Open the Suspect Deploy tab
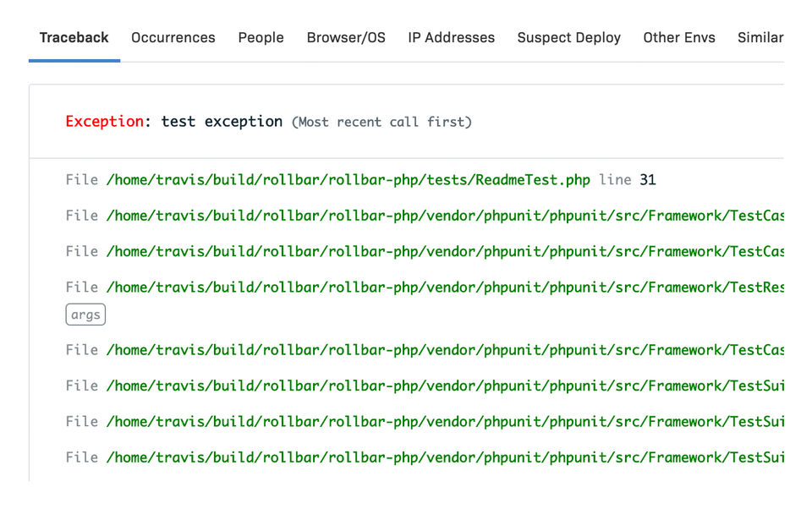This screenshot has width=812, height=509. tap(568, 38)
